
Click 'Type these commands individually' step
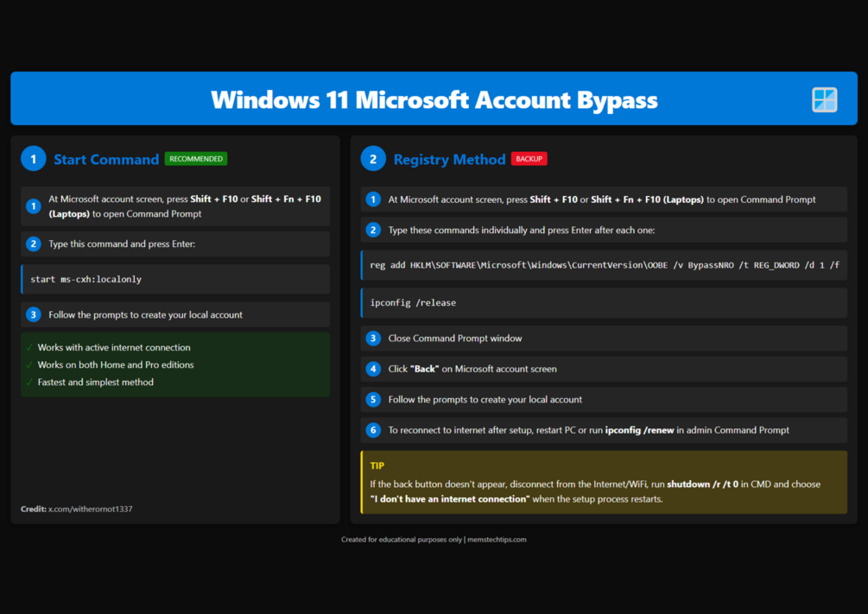click(604, 230)
